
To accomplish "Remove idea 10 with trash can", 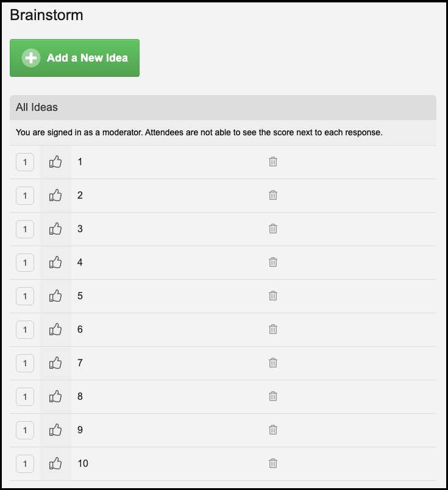I will click(273, 463).
